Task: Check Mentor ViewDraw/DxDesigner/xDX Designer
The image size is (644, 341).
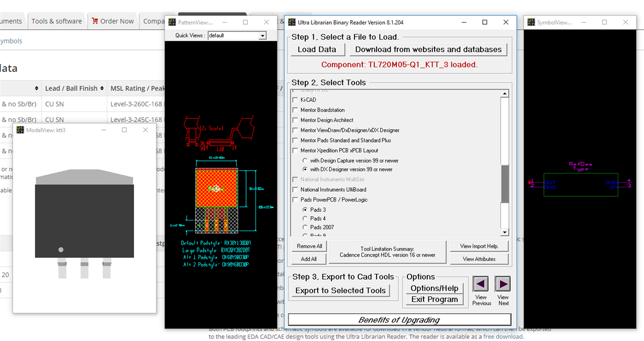Action: 295,130
